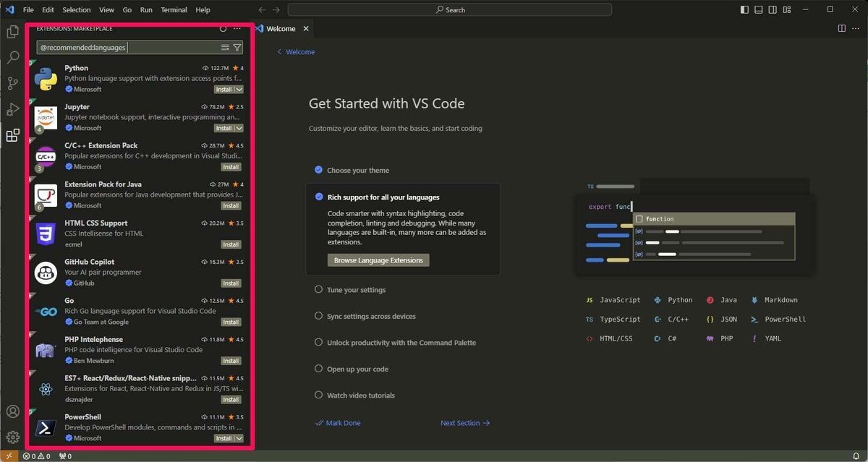This screenshot has height=462, width=868.
Task: Open the Help menu
Action: click(x=203, y=10)
